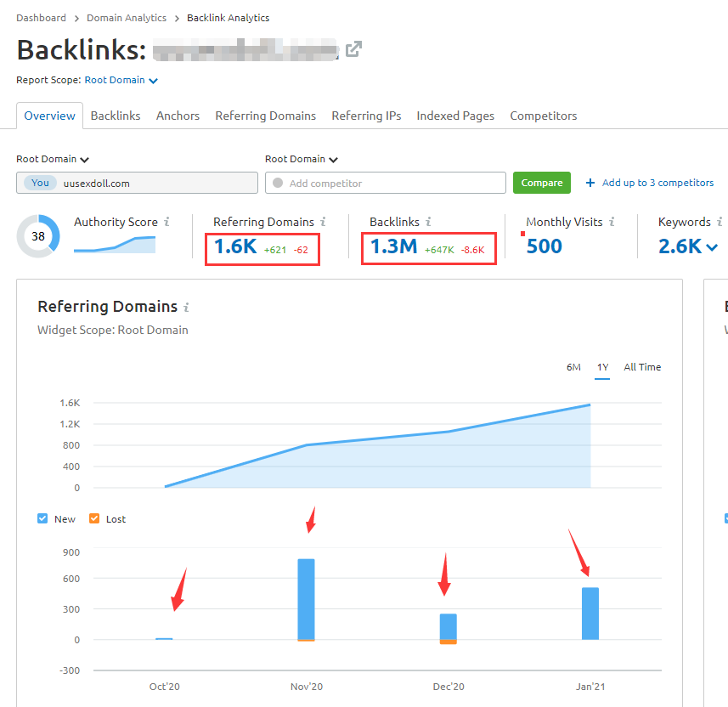Expand the Report Scope Root Domain dropdown
Image resolution: width=728 pixels, height=707 pixels.
click(121, 81)
